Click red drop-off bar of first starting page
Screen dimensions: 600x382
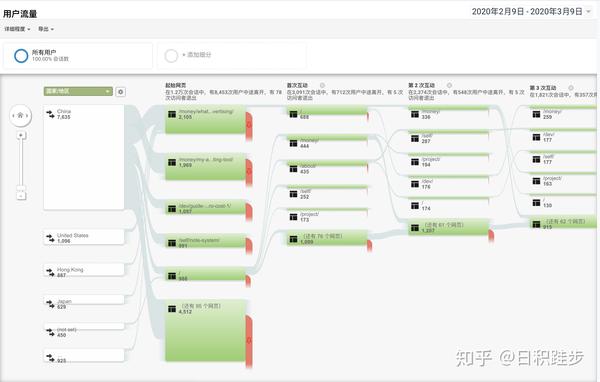pyautogui.click(x=249, y=125)
